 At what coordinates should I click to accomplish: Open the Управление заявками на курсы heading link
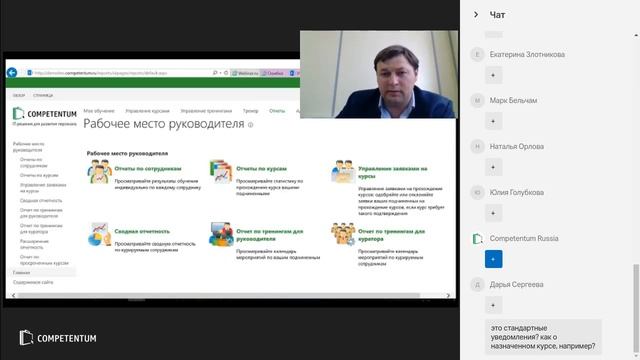[x=393, y=172]
